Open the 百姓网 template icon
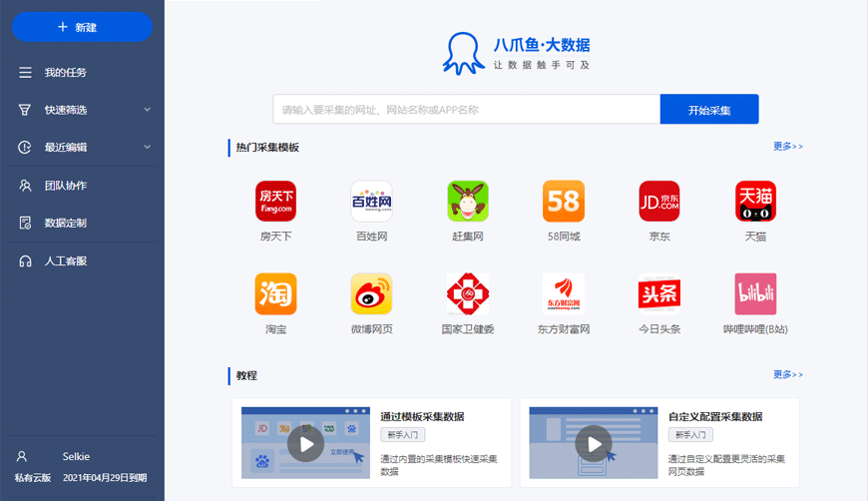Viewport: 868px width, 501px height. (x=371, y=201)
